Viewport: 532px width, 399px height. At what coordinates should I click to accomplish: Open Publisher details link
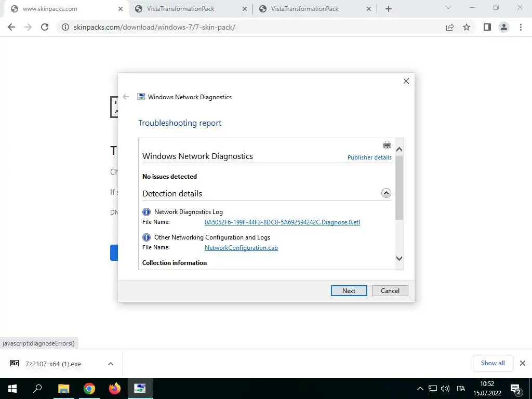(369, 157)
